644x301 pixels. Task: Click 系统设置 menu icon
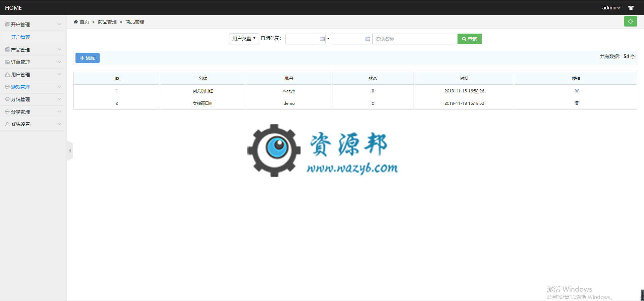7,124
